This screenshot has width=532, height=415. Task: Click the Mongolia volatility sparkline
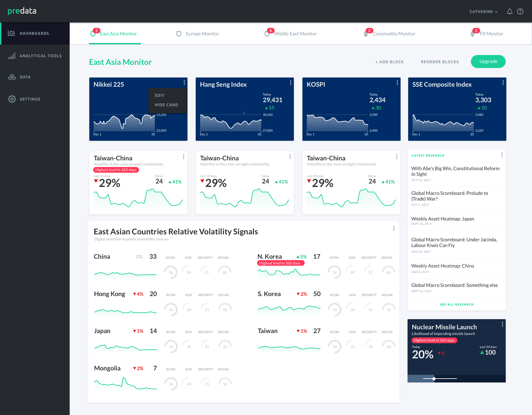pos(125,383)
